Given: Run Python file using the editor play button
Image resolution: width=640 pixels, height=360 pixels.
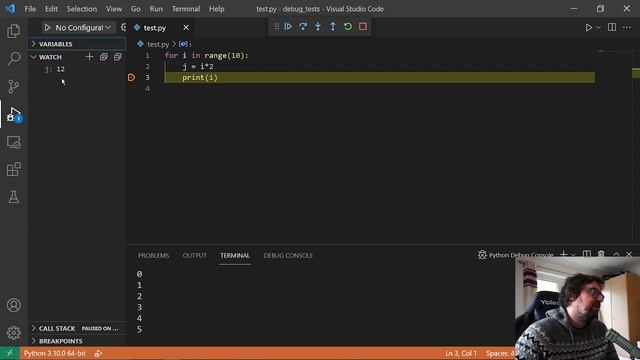Looking at the screenshot, I should (589, 27).
